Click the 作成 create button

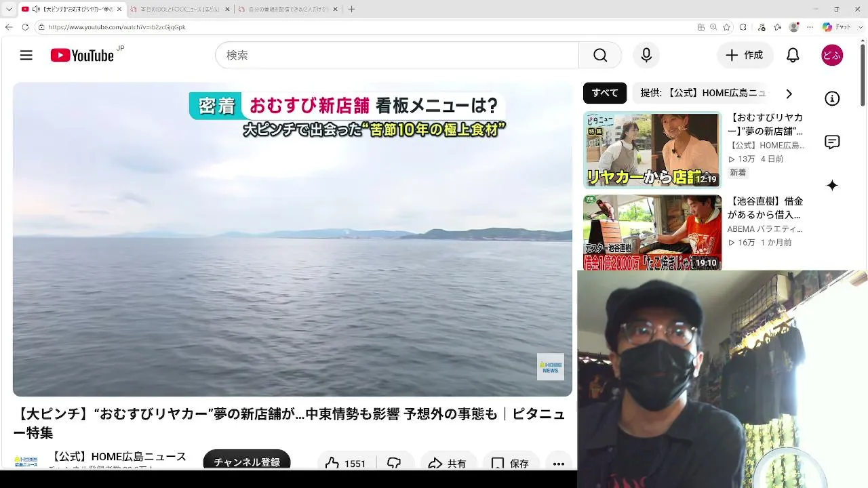click(x=745, y=56)
